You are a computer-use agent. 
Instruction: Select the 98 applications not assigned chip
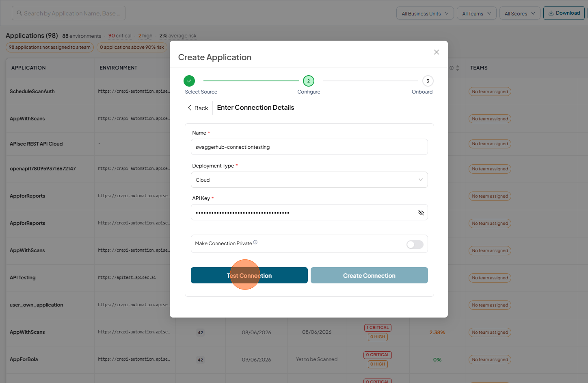(50, 47)
